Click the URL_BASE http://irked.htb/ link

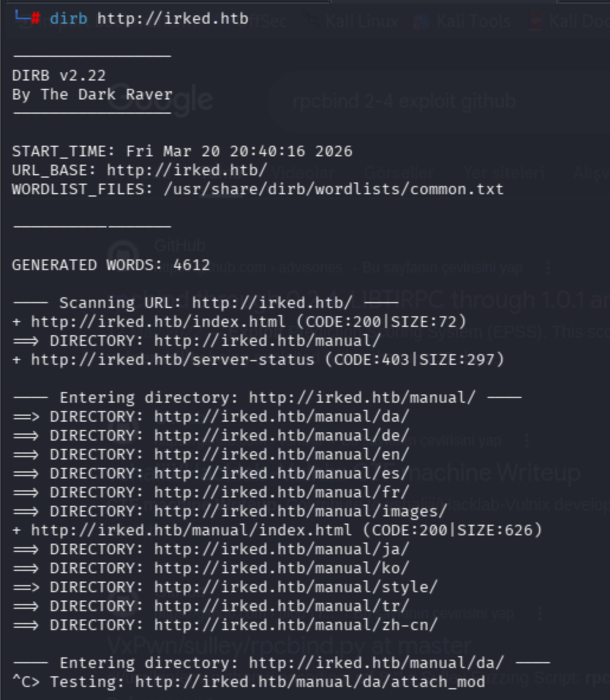187,170
